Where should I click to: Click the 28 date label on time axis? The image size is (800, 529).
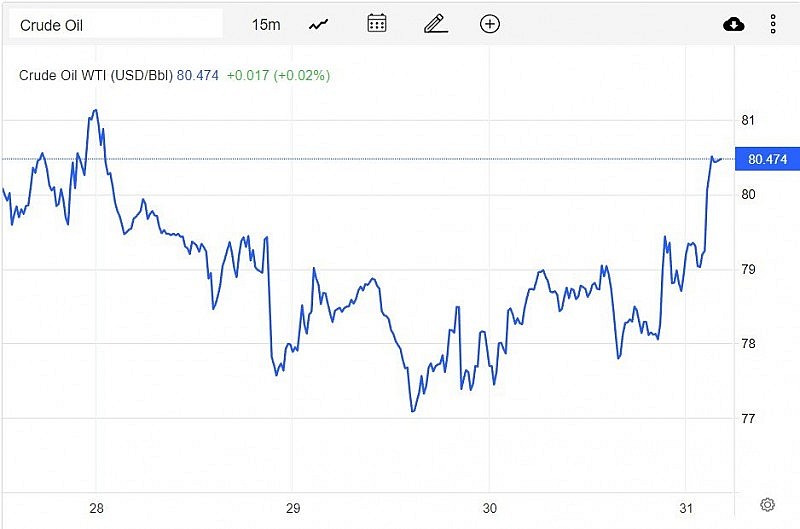pos(97,507)
